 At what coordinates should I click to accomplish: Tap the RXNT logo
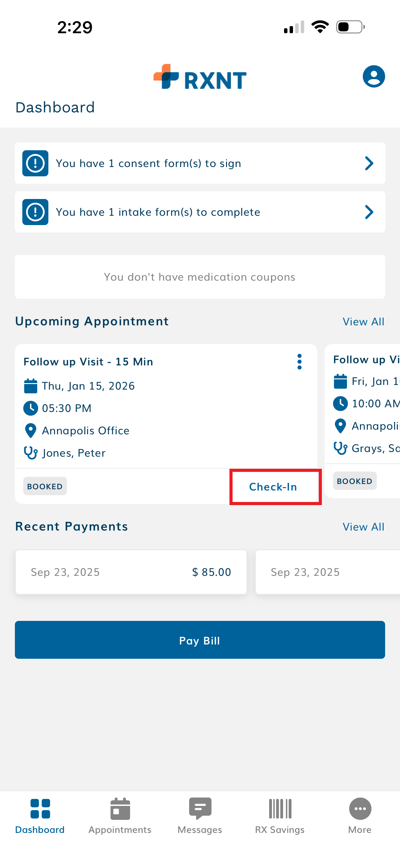pyautogui.click(x=200, y=77)
